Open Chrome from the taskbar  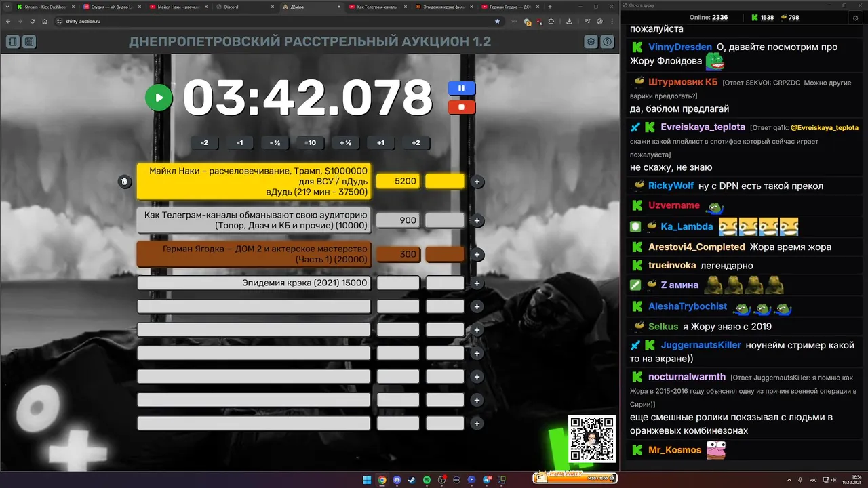(x=382, y=480)
